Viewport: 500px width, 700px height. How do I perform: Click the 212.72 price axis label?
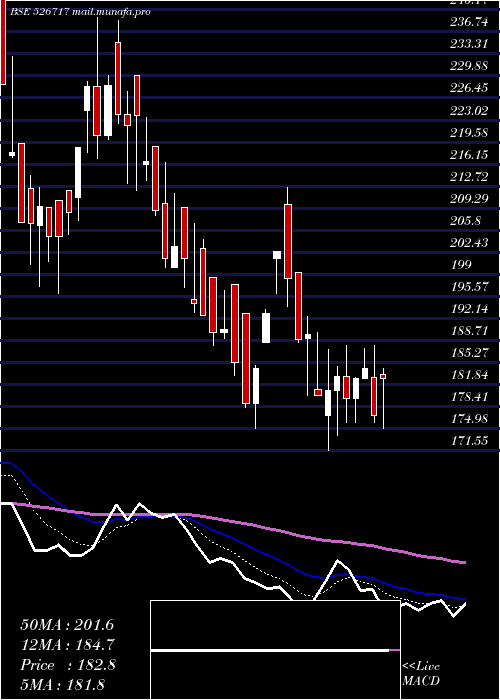pyautogui.click(x=469, y=176)
